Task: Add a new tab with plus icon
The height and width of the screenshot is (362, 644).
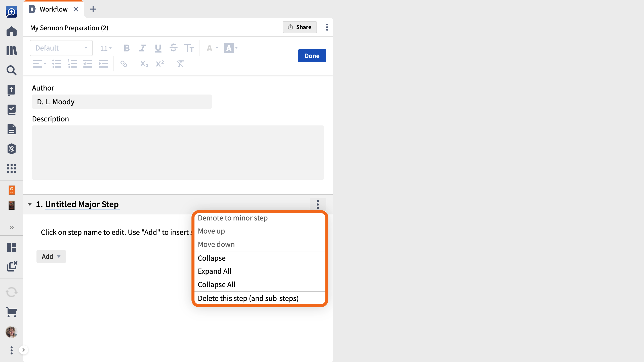Action: tap(93, 9)
